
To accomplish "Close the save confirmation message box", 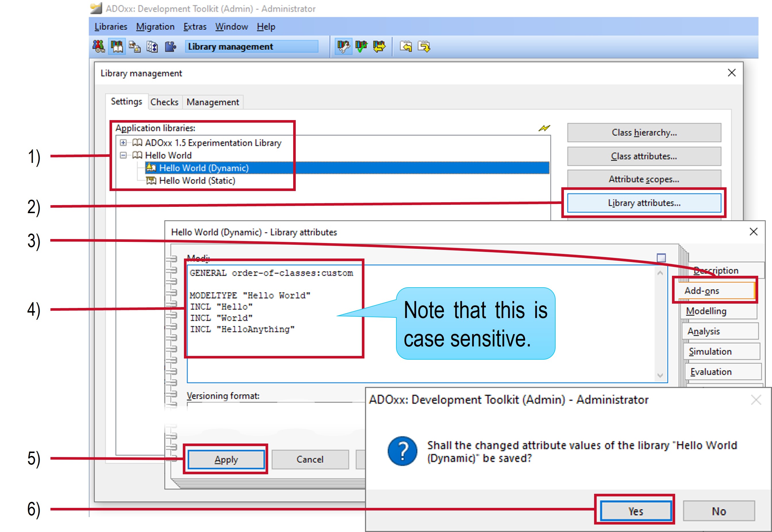I will 756,400.
